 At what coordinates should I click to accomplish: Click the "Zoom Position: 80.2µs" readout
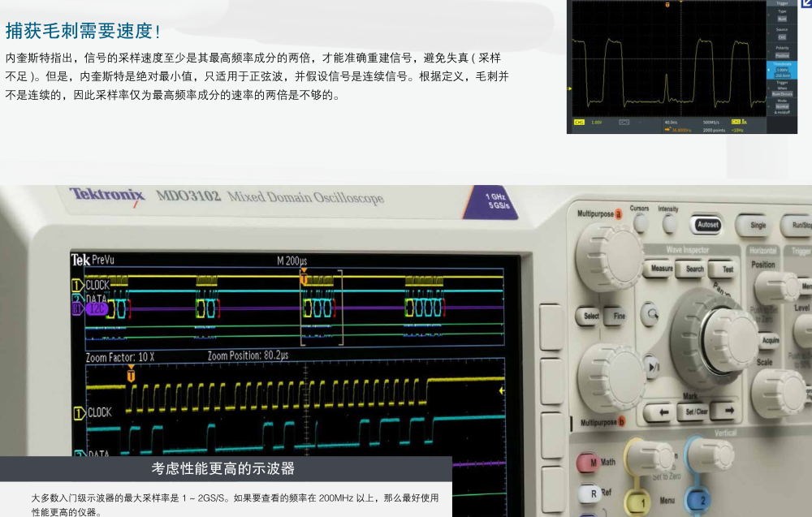[248, 355]
